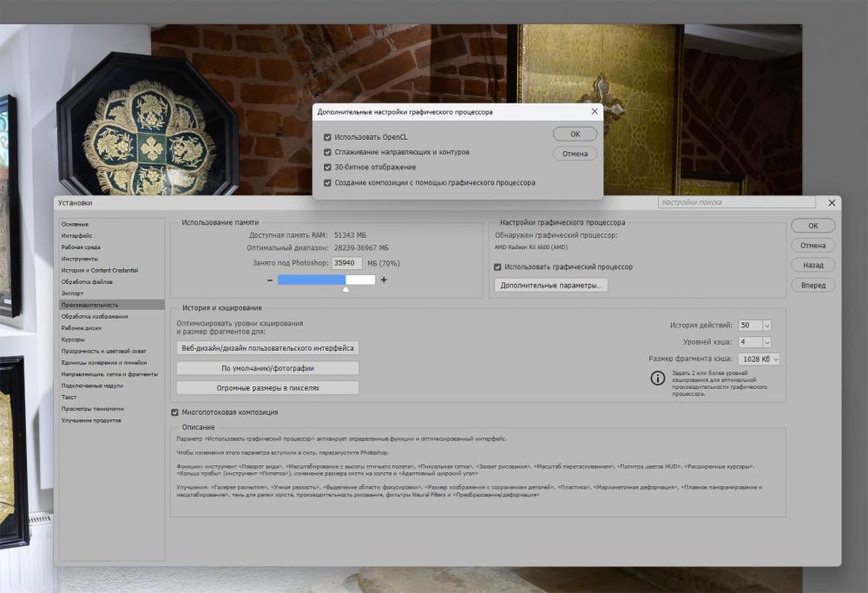
Task: Close the Установки preferences dialog
Action: click(832, 203)
